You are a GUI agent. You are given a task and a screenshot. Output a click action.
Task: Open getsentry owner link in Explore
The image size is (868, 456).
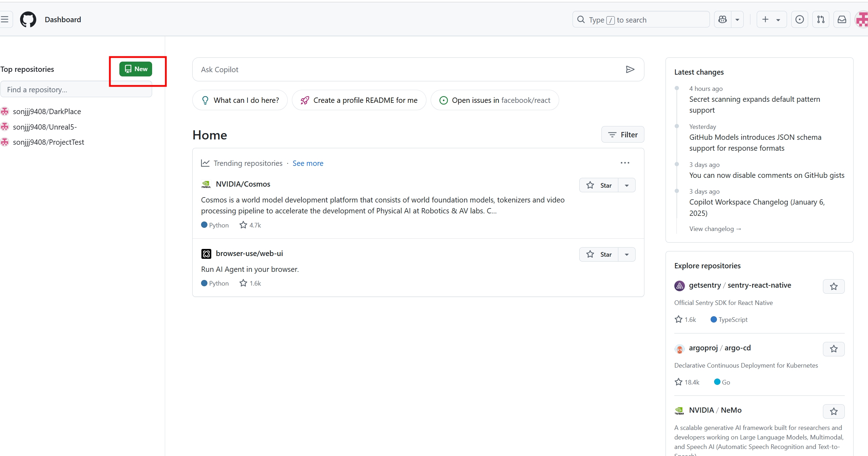click(705, 285)
